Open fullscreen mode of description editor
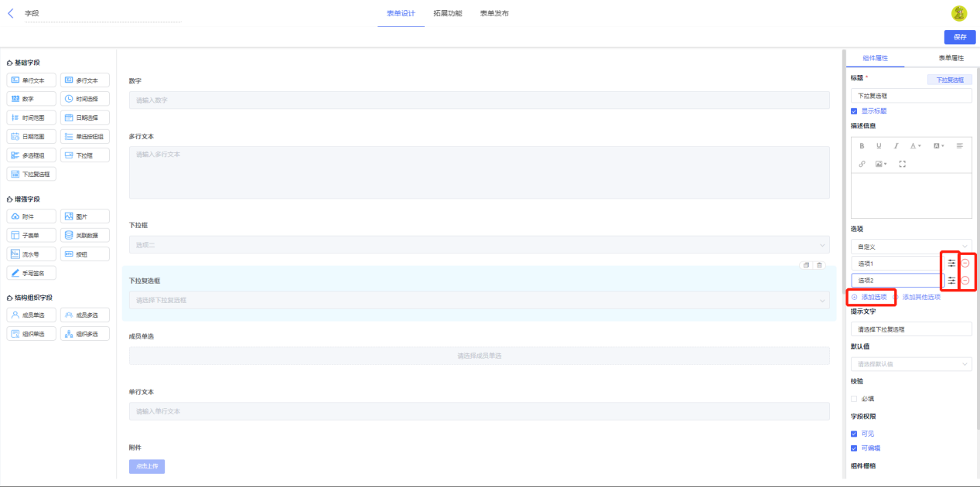980x487 pixels. click(902, 164)
